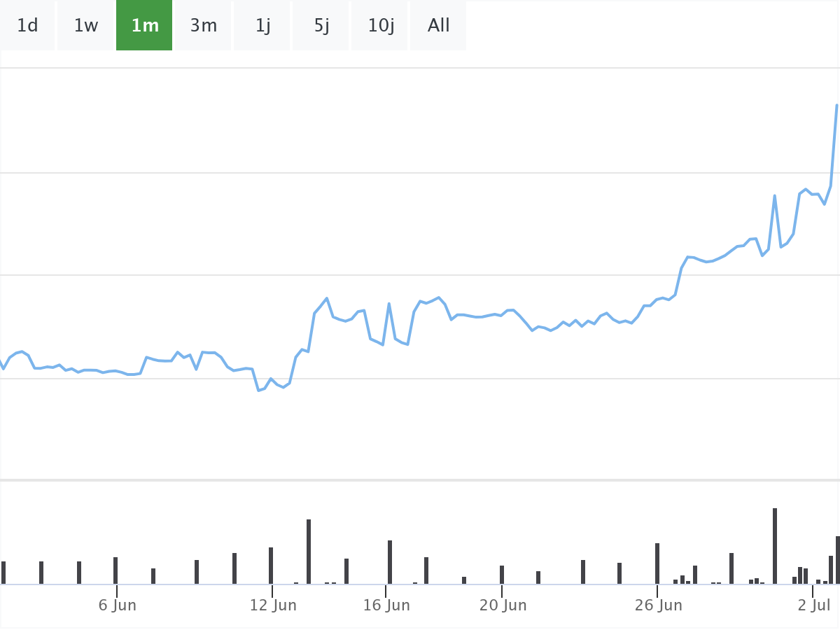This screenshot has width=840, height=630.
Task: Click the price line peak at far right
Action: tap(836, 106)
